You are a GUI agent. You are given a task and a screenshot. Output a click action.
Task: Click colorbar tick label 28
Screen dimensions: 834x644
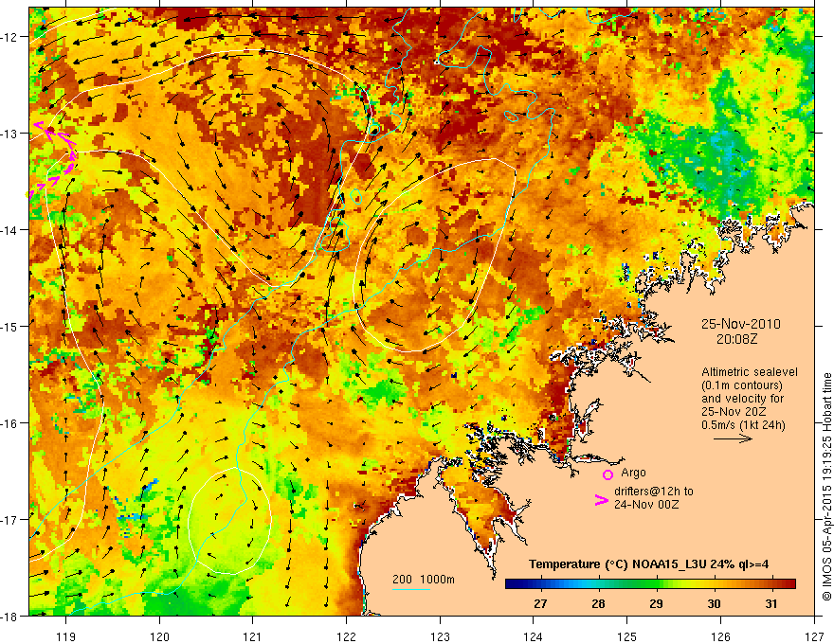click(x=598, y=603)
